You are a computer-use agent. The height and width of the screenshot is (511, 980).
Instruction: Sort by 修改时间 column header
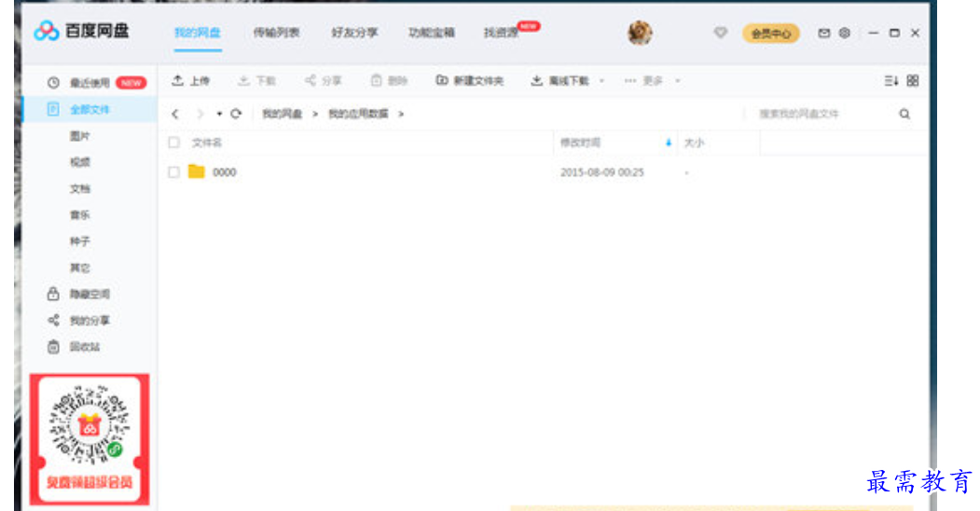point(580,143)
